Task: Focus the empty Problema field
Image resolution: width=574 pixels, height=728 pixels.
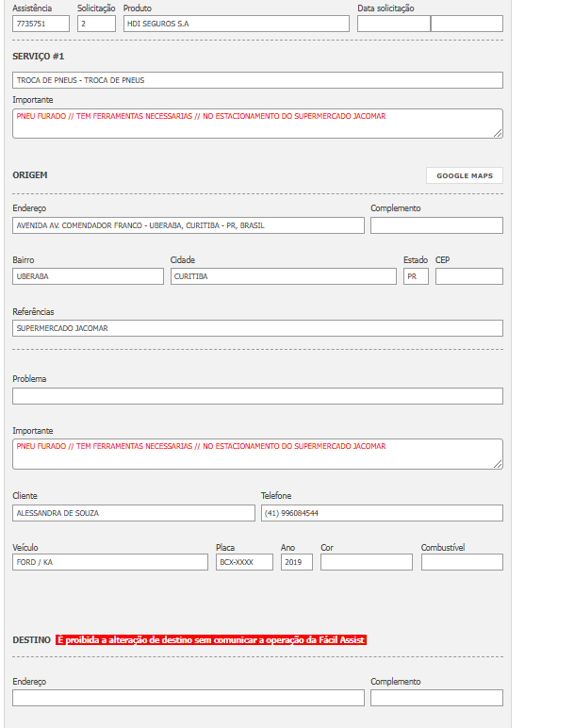Action: click(x=257, y=396)
